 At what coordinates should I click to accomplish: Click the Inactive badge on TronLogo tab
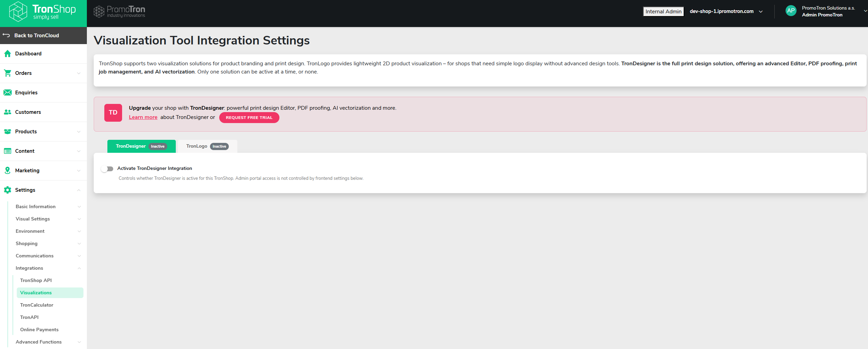(x=219, y=146)
